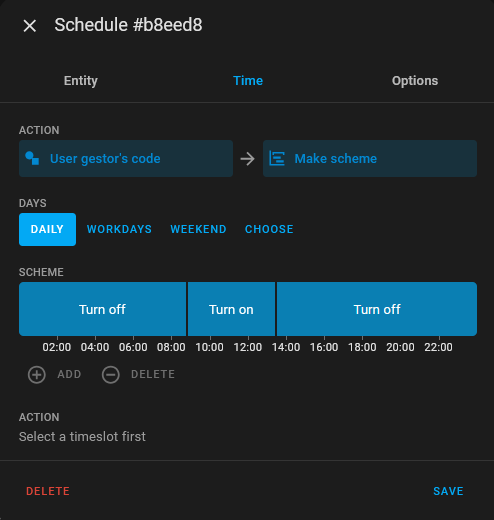Switch to the Entity tab
Viewport: 494px width, 520px height.
pyautogui.click(x=81, y=81)
